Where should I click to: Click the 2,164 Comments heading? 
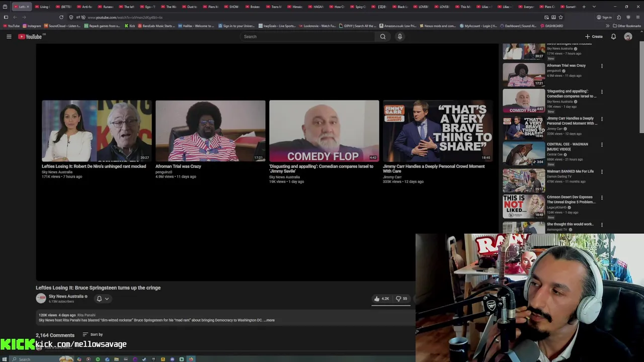(55, 335)
